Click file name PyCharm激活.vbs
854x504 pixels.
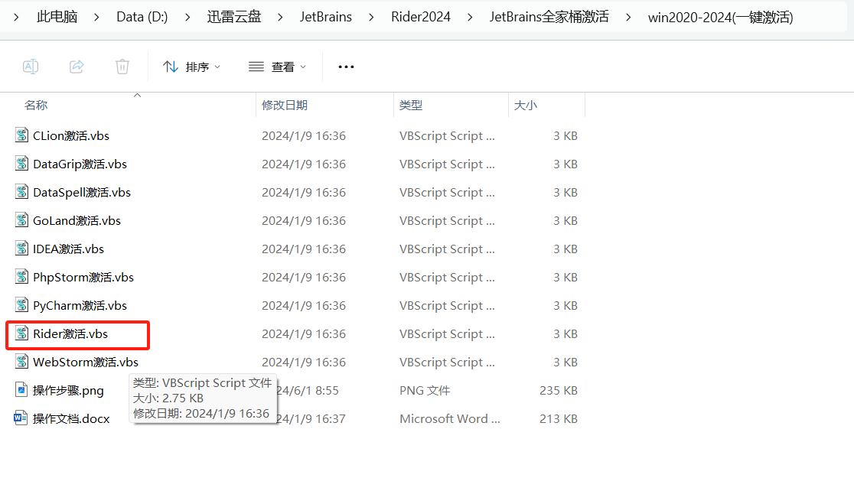coord(80,305)
